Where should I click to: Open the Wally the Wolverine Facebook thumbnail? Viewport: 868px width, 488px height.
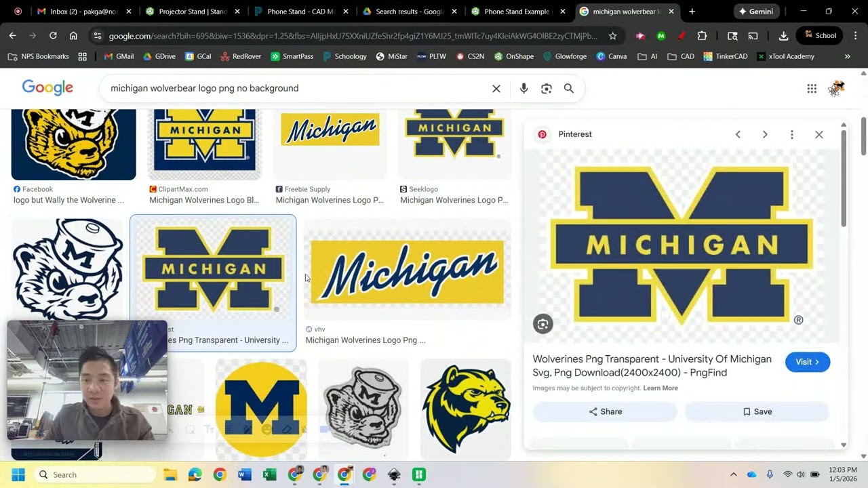tap(73, 144)
